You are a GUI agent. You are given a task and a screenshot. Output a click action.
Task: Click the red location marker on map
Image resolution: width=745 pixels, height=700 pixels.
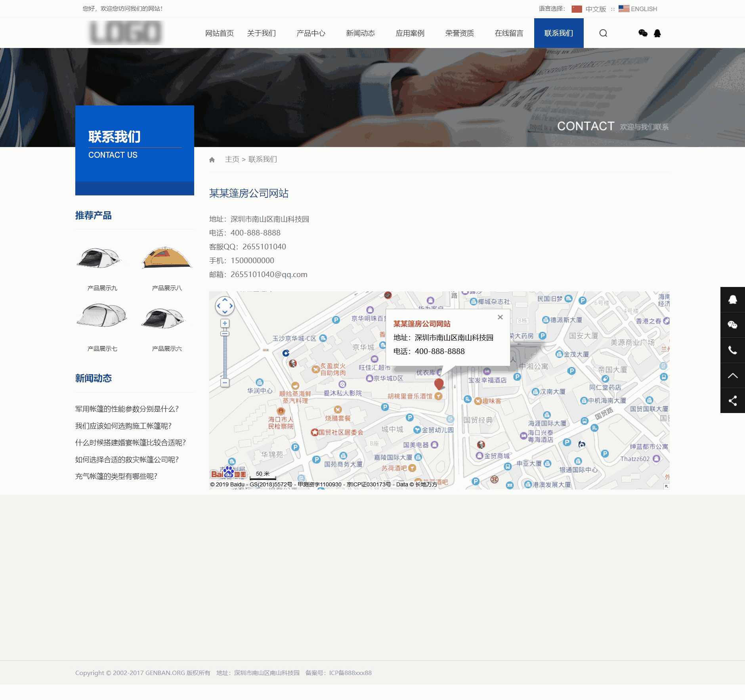[439, 384]
